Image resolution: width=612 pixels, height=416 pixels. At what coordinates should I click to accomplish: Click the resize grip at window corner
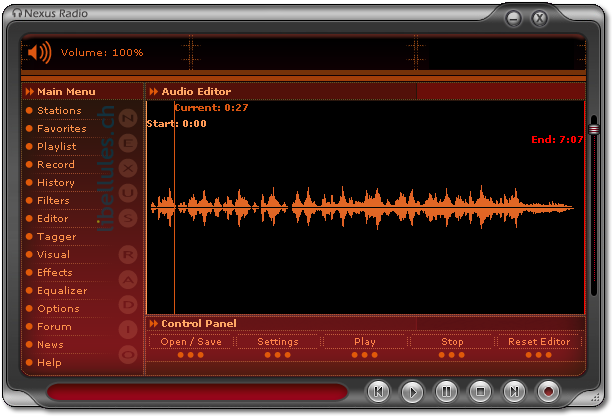(x=595, y=398)
